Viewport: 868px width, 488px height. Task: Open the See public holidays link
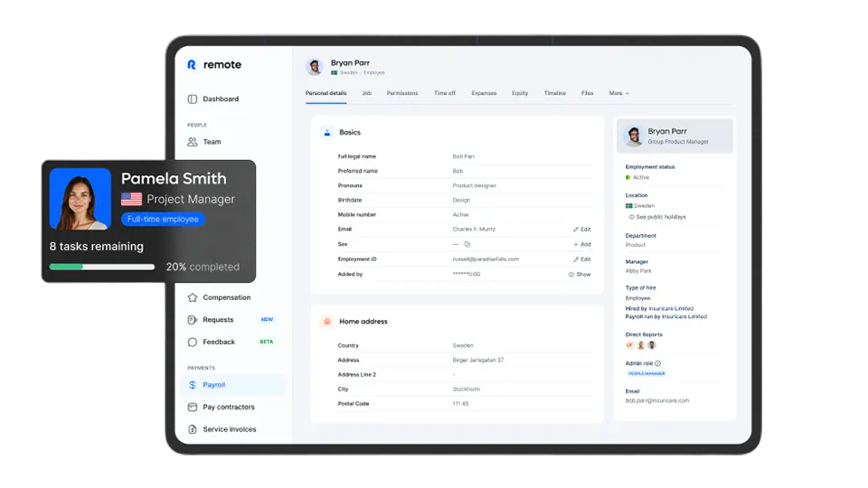(659, 217)
